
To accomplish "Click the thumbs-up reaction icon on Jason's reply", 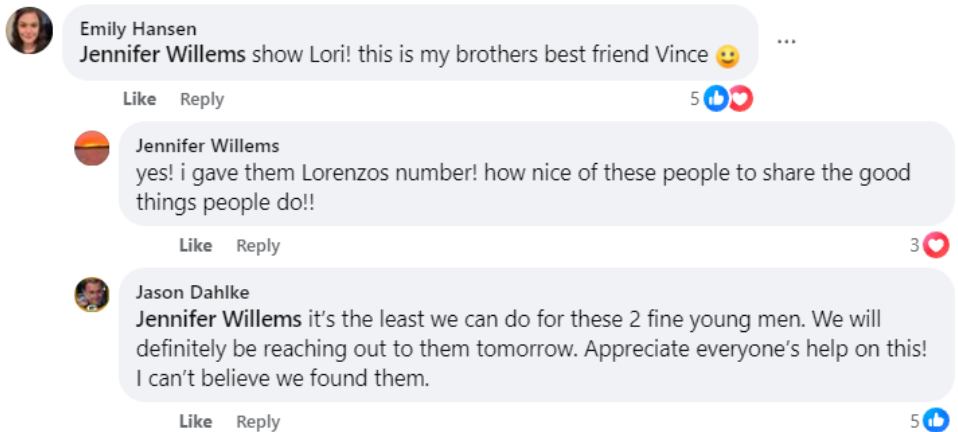I will coord(936,420).
